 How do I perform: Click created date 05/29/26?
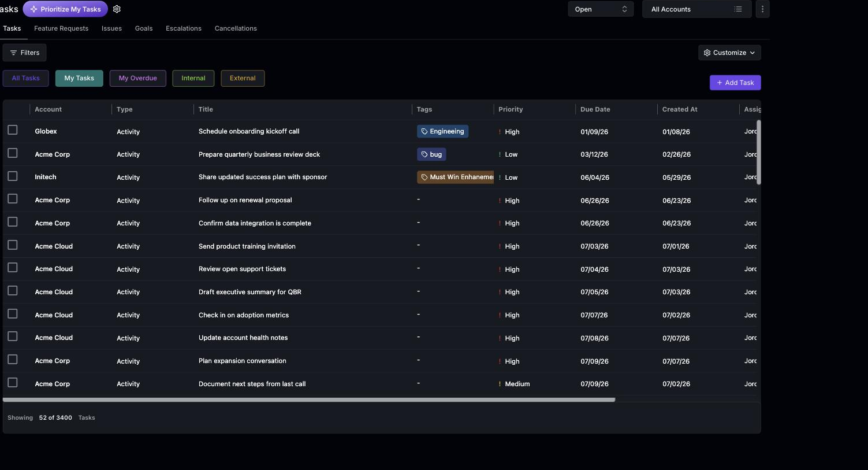coord(676,177)
